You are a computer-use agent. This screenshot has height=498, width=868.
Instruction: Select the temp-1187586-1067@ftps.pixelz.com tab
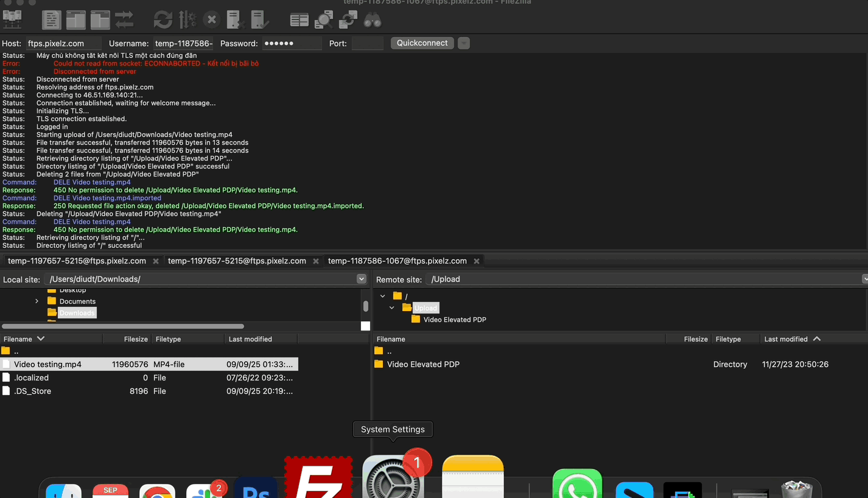[397, 261]
